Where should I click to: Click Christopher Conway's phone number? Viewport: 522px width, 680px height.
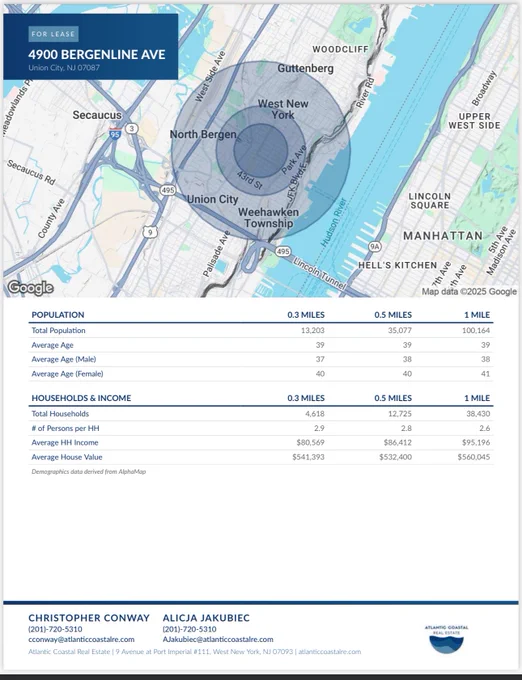pos(55,629)
